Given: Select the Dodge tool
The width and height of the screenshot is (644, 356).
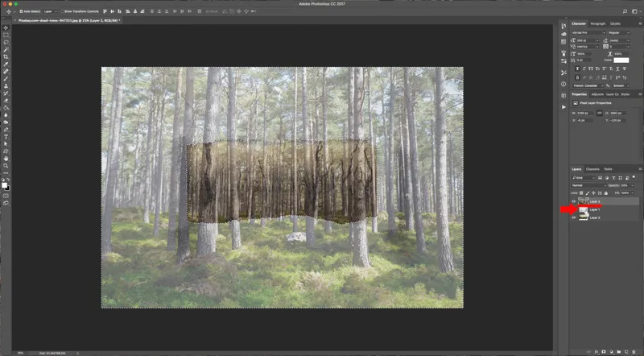Looking at the screenshot, I should pos(6,122).
